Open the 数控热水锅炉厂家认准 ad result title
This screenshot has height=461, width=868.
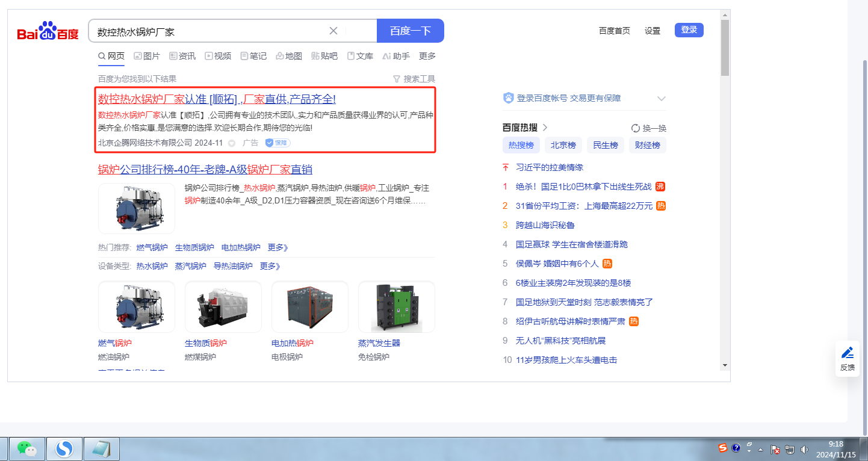217,99
